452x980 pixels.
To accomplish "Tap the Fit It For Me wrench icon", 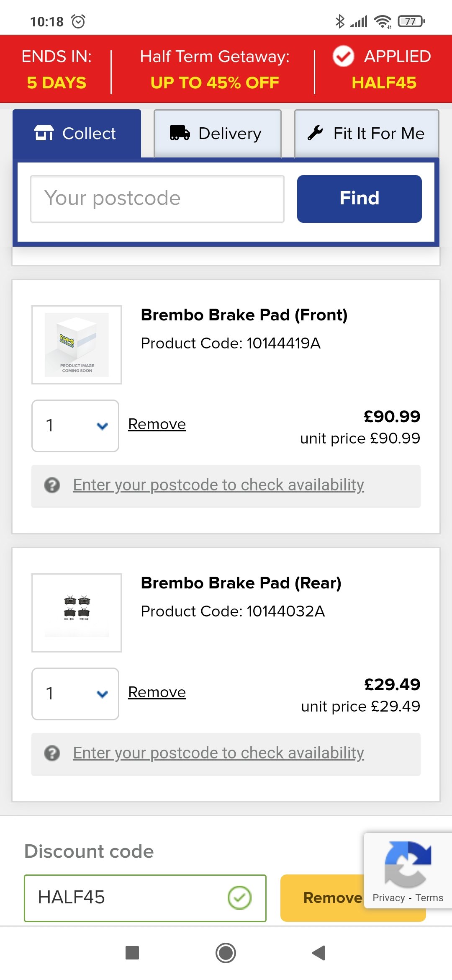I will [x=315, y=133].
